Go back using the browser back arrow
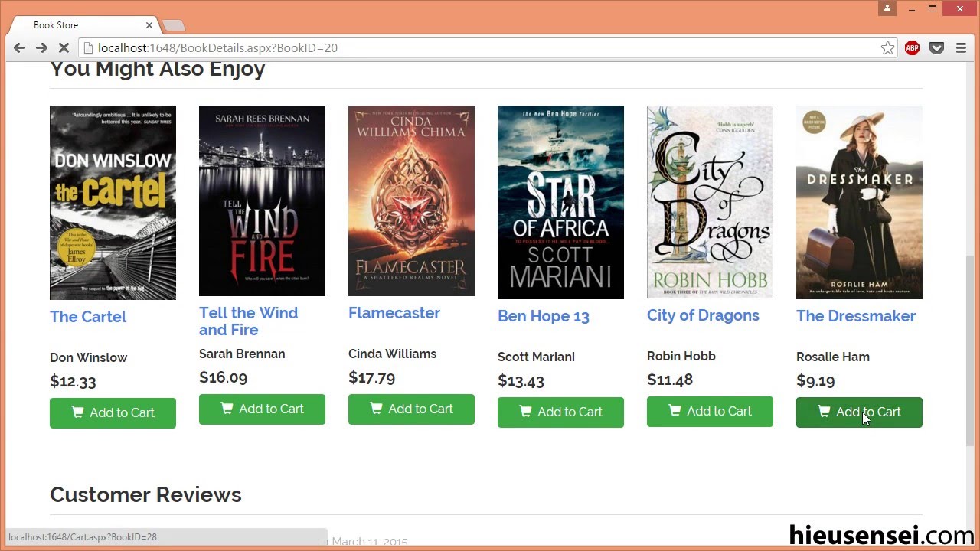This screenshot has width=980, height=551. pyautogui.click(x=19, y=48)
